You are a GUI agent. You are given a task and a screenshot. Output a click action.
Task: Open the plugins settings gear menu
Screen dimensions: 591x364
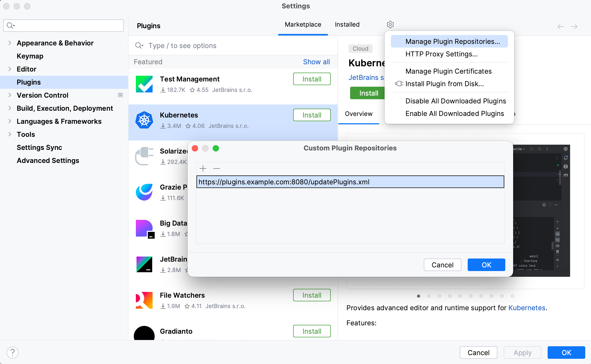390,24
